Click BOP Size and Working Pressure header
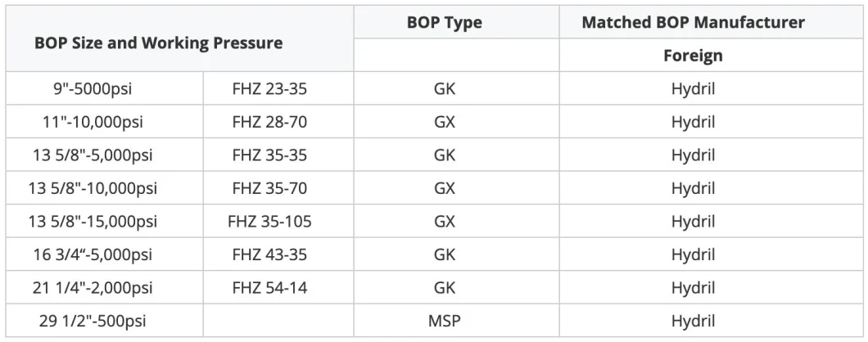The image size is (868, 342). 159,43
